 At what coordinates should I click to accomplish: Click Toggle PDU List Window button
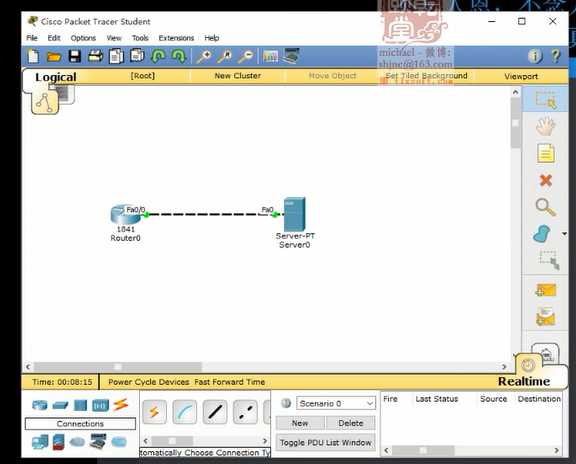point(325,443)
